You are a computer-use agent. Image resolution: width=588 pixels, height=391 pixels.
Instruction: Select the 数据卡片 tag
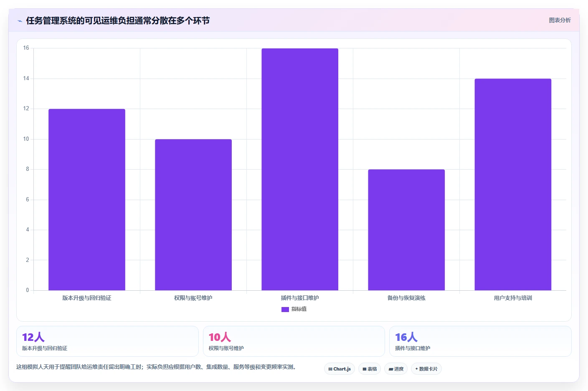pos(426,369)
